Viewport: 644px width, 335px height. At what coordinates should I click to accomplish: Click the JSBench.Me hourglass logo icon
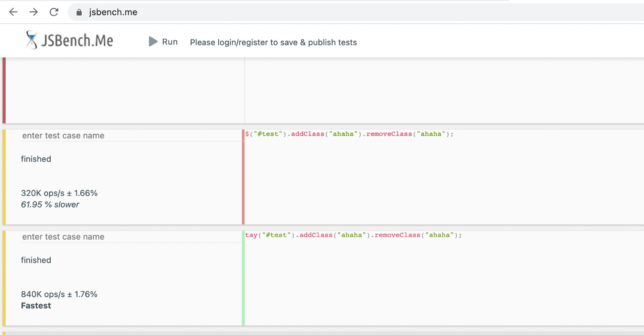click(x=31, y=40)
